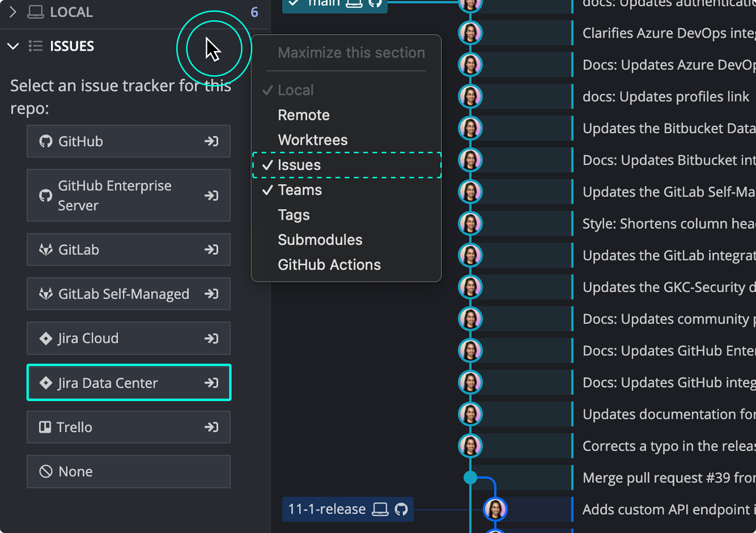
Task: Click the laptop icon on the main branch
Action: (353, 3)
